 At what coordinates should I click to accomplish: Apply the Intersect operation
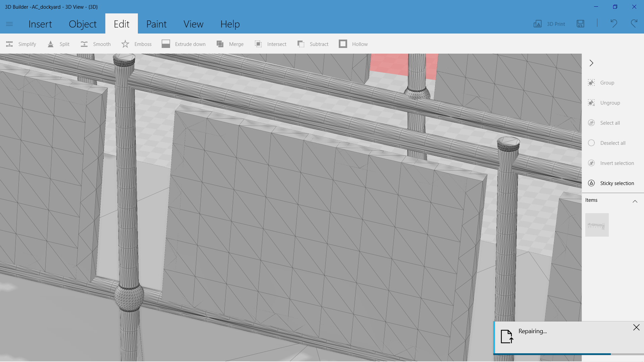(270, 44)
